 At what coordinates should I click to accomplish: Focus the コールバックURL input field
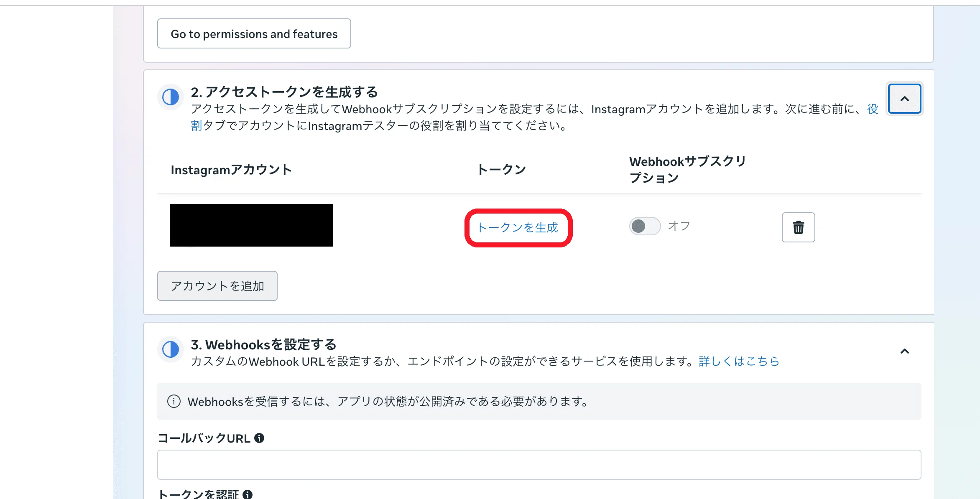[539, 465]
